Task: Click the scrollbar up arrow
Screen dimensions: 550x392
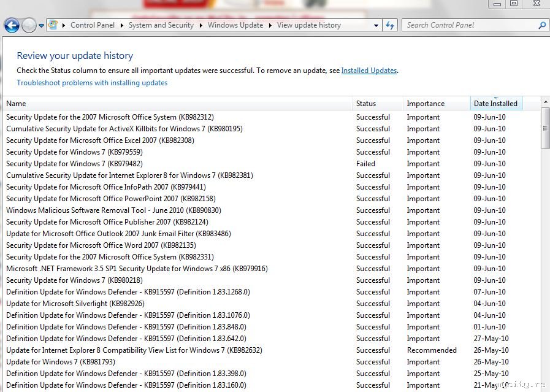Action: click(x=546, y=102)
